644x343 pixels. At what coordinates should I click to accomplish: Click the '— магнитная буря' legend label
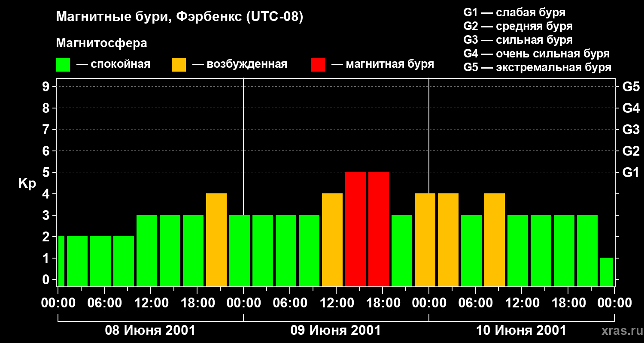tap(383, 64)
